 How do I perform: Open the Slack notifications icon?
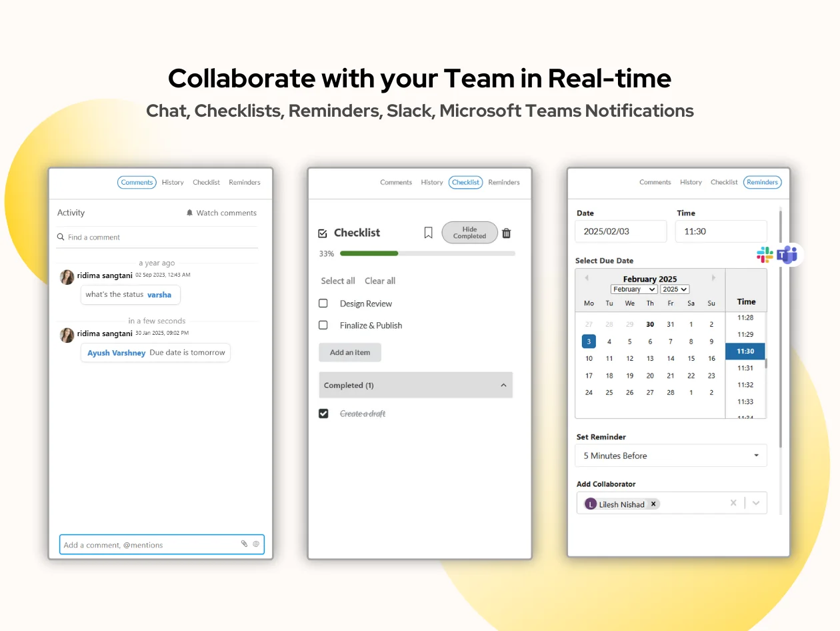[764, 254]
